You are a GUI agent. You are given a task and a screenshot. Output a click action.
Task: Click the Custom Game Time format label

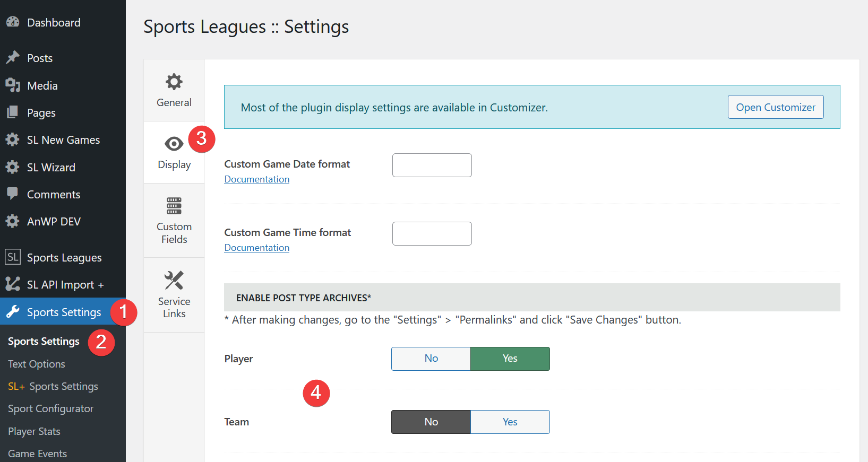pyautogui.click(x=288, y=232)
